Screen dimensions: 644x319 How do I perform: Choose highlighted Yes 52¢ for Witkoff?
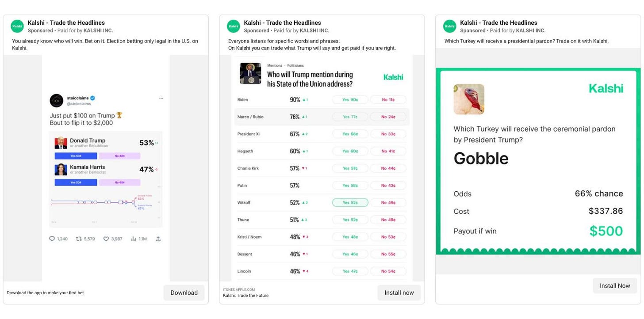click(x=350, y=203)
